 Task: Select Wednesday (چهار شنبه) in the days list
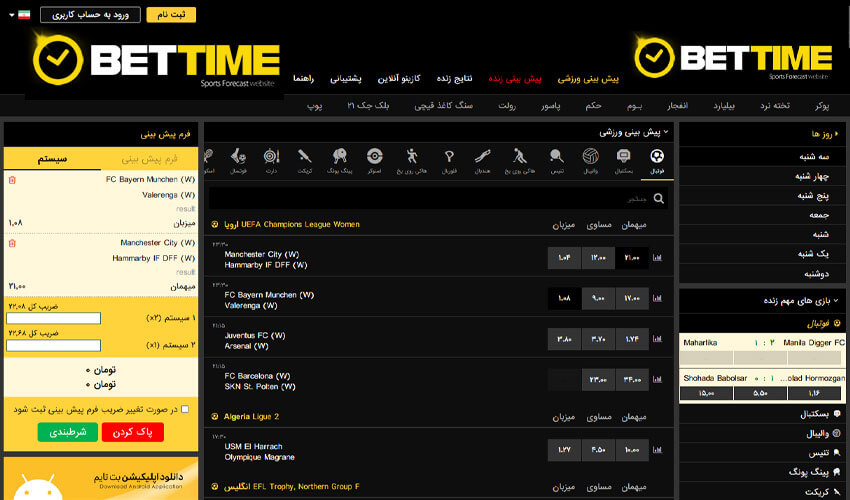point(762,176)
